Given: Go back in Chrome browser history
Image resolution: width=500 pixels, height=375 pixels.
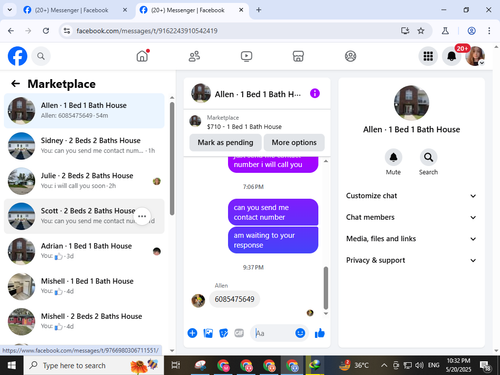Looking at the screenshot, I should 11,31.
